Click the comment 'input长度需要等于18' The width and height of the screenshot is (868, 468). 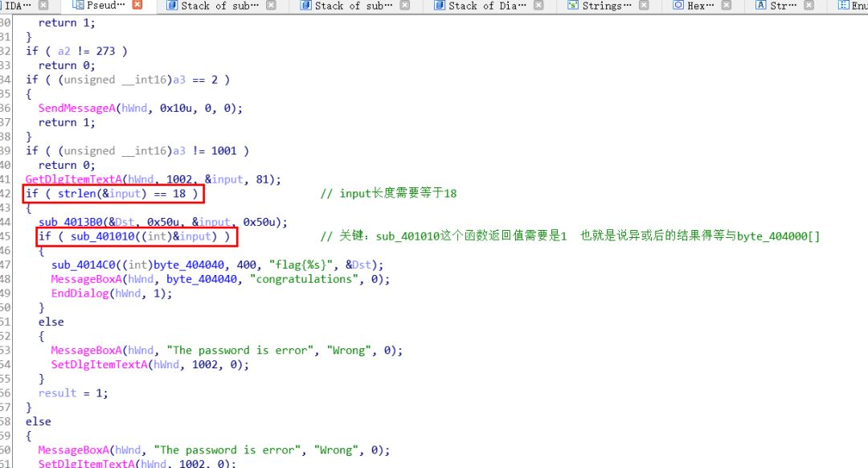389,193
